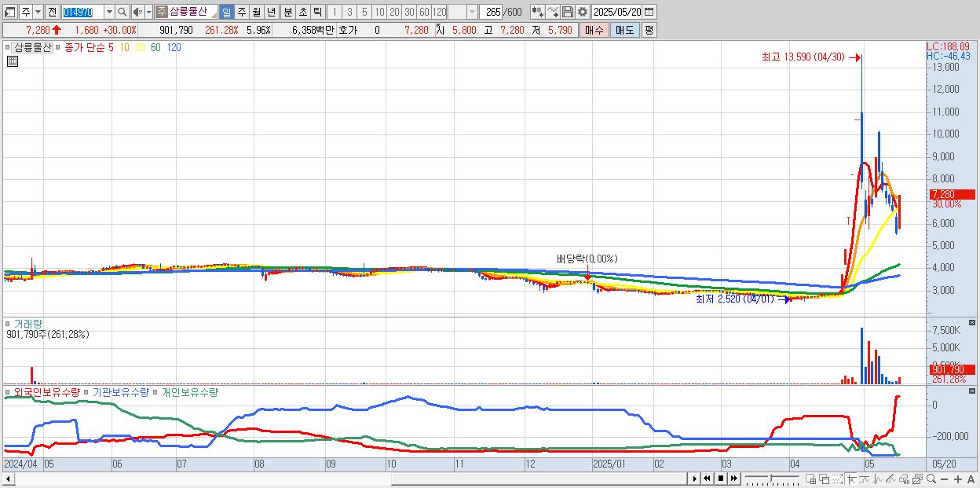Click the fast-forward button in the bottom playback bar
980x488 pixels.
point(734,479)
